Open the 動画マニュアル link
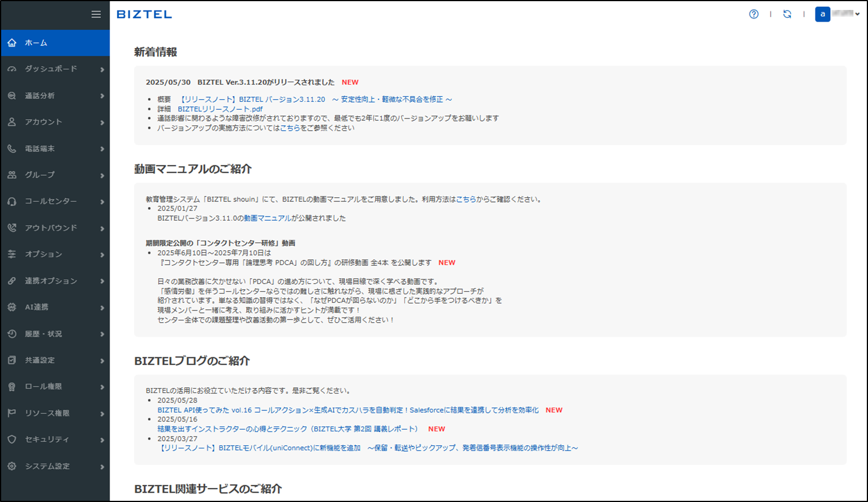868x502 pixels. pos(267,218)
